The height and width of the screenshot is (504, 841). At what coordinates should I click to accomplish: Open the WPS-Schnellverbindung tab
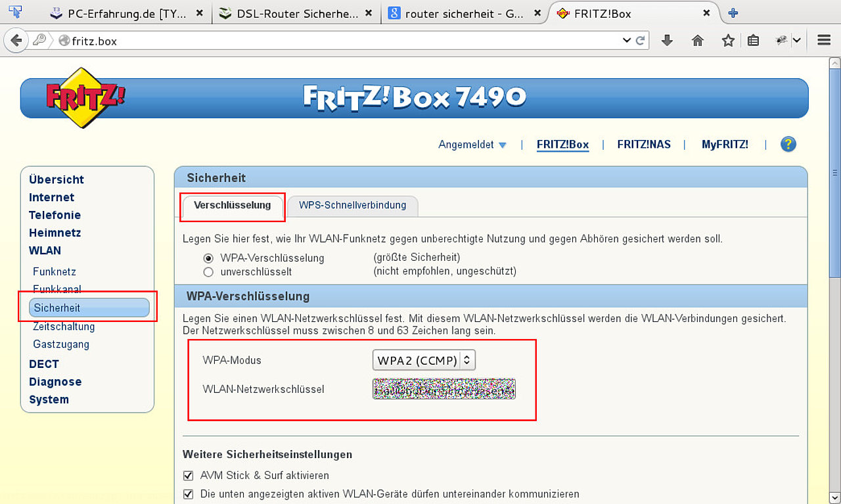[353, 206]
